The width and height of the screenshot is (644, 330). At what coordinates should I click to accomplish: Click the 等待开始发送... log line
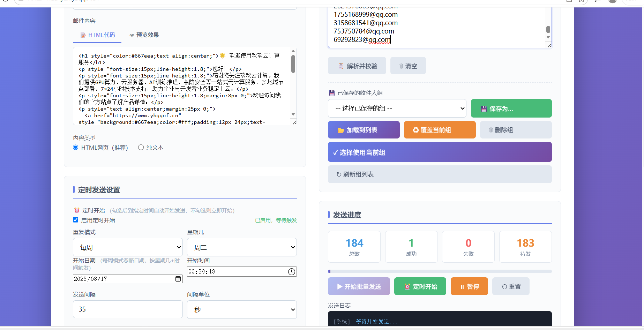(x=376, y=321)
